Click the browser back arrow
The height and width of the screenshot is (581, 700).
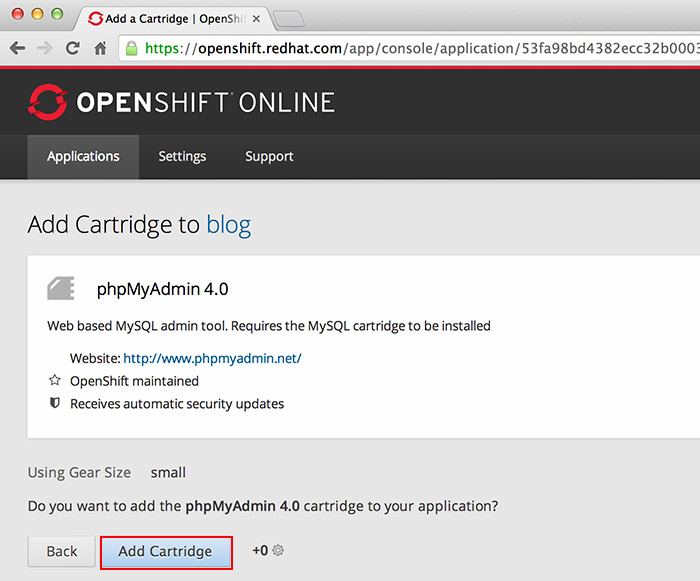(x=17, y=48)
